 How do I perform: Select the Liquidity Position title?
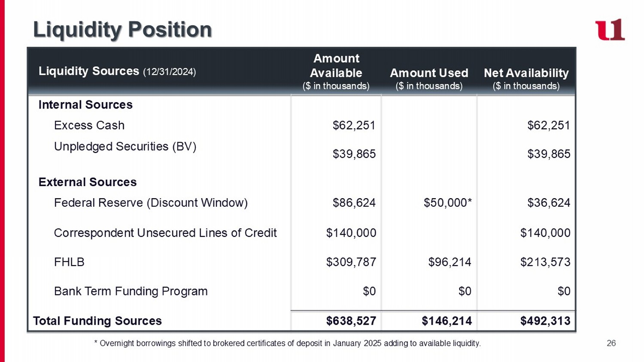click(x=122, y=30)
